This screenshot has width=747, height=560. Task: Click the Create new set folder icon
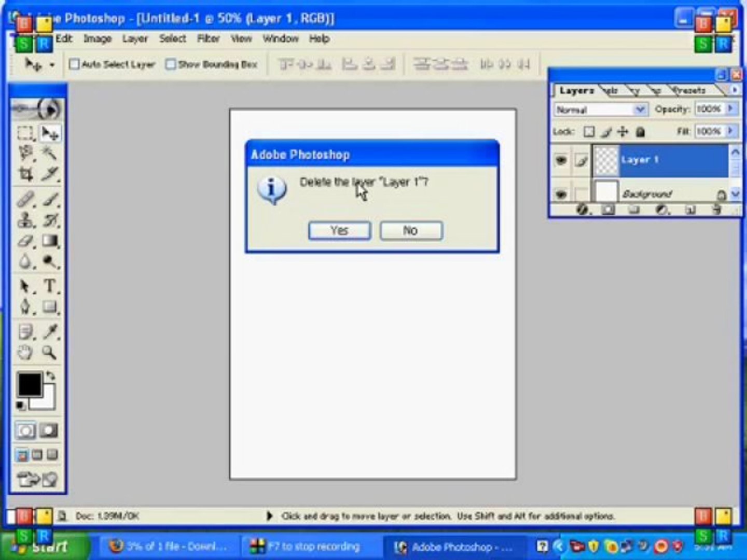pos(634,209)
